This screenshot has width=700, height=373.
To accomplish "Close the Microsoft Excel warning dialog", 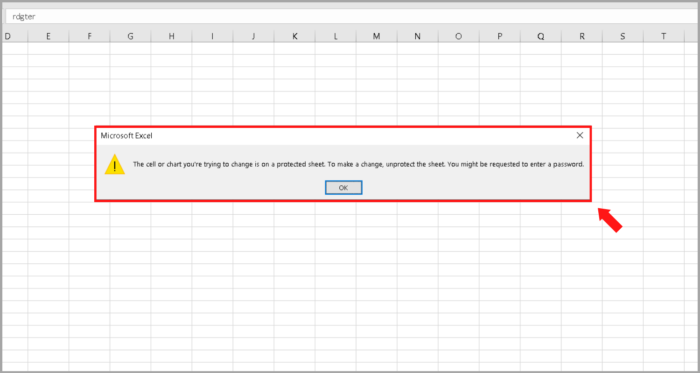I will click(579, 135).
